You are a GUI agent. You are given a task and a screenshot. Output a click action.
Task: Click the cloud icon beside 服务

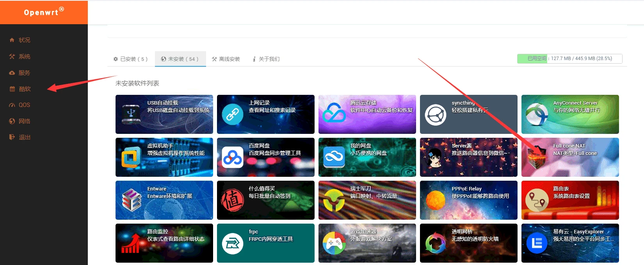(12, 73)
